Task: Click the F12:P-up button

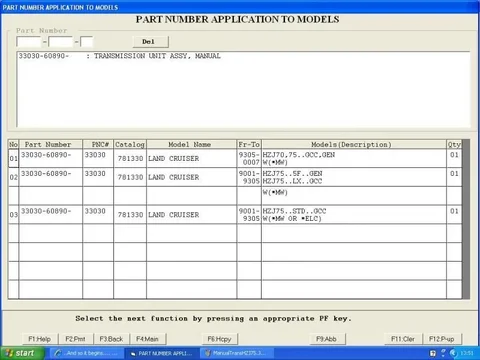Action: click(442, 339)
